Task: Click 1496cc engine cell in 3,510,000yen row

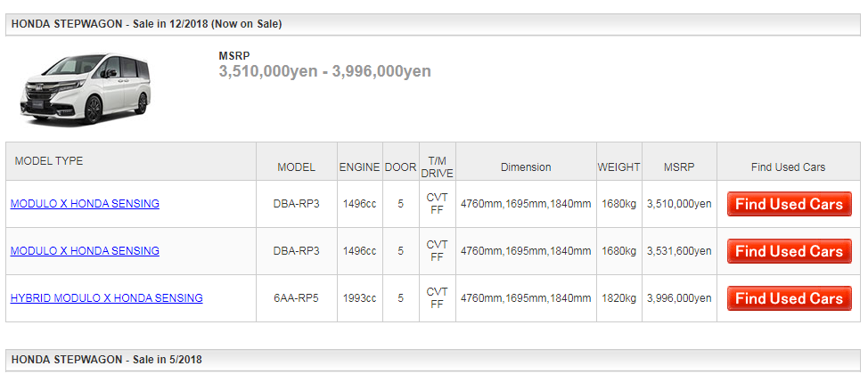Action: coord(359,204)
